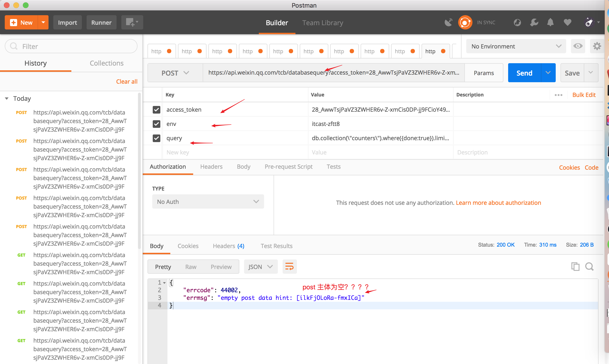Click the environment quick look eye icon
The image size is (609, 364).
[578, 46]
